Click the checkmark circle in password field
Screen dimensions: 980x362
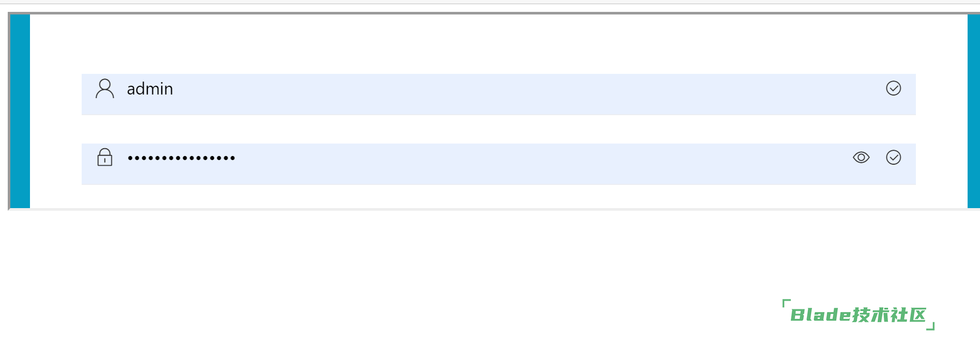[x=893, y=158]
